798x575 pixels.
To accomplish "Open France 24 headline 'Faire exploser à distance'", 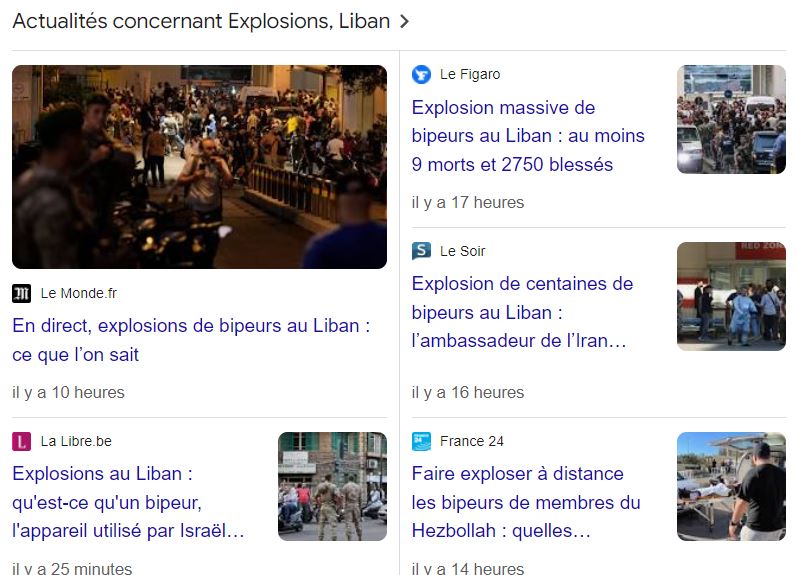I will click(x=526, y=502).
